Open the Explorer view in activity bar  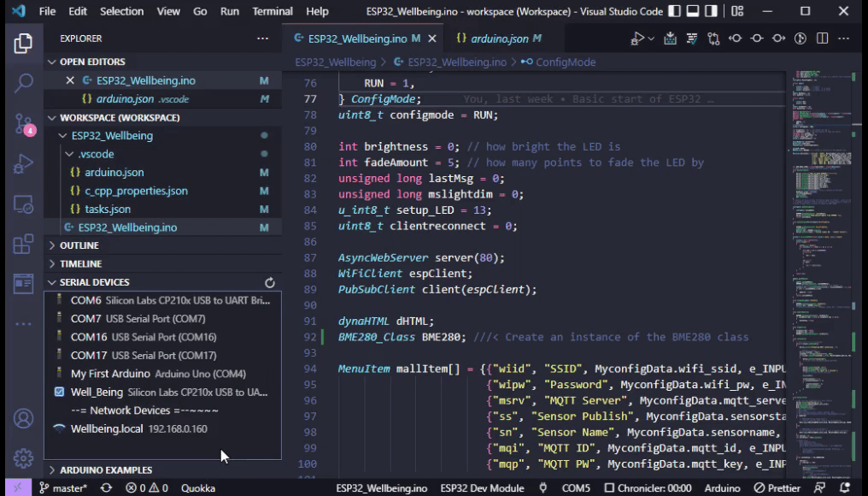tap(23, 44)
